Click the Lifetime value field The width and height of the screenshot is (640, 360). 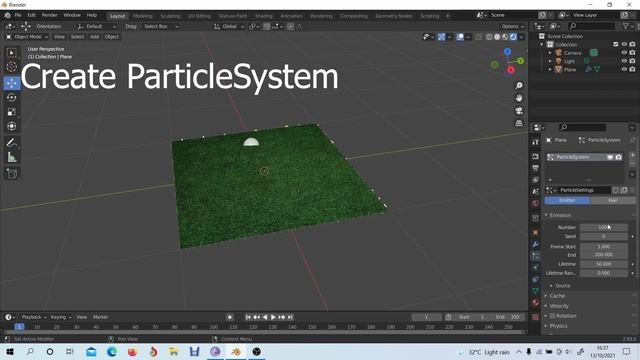(604, 264)
